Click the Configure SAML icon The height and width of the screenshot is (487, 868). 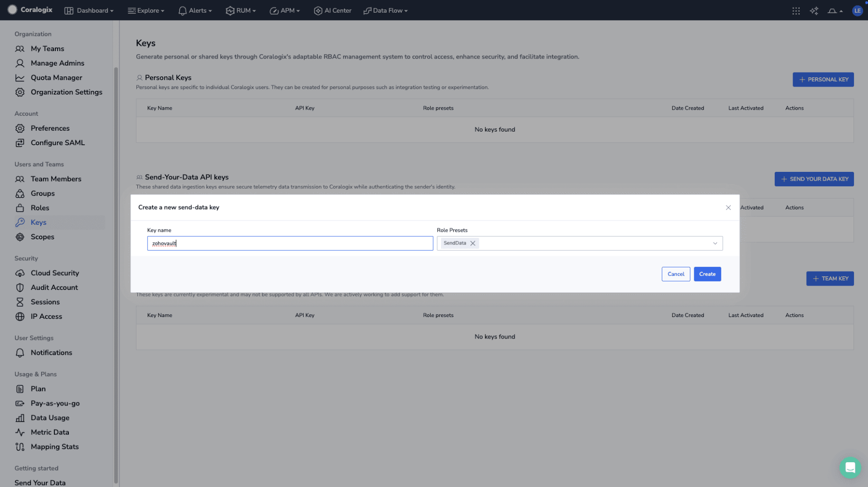coord(20,143)
